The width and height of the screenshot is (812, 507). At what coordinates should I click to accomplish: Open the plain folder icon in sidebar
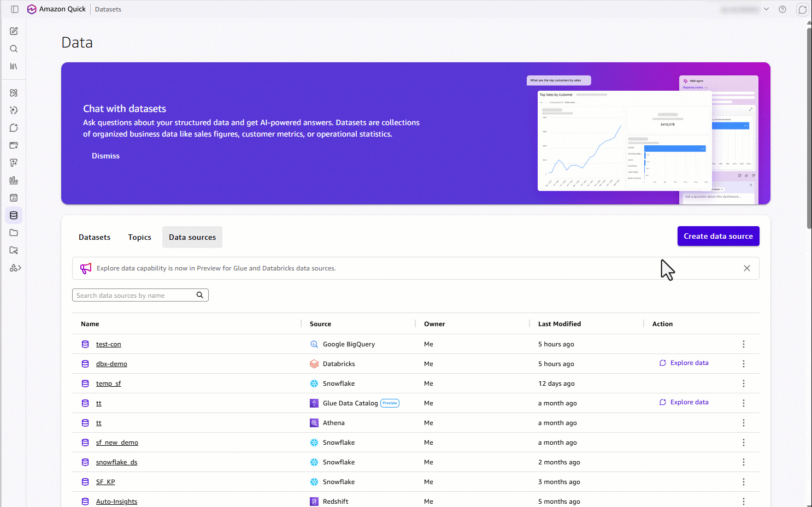click(x=14, y=233)
